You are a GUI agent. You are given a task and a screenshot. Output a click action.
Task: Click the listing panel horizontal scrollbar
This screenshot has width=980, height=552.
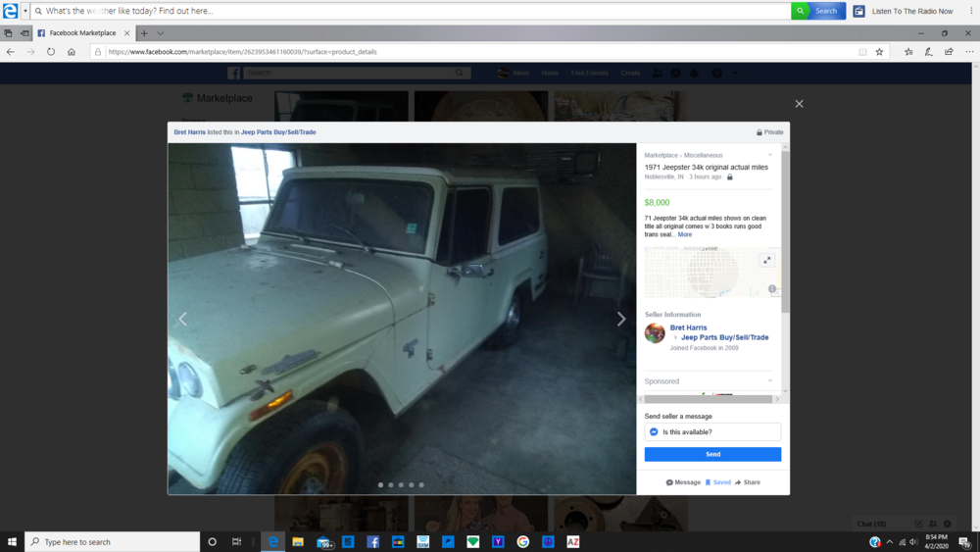[x=709, y=399]
